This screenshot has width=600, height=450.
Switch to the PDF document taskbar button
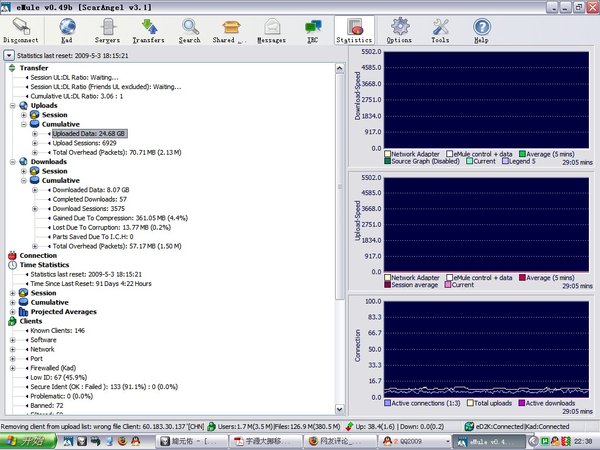265,441
